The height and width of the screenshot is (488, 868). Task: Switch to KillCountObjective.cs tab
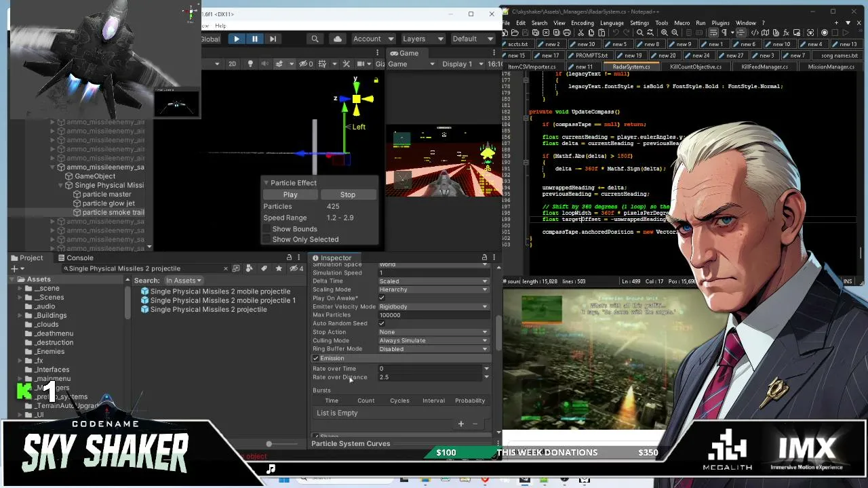point(696,67)
